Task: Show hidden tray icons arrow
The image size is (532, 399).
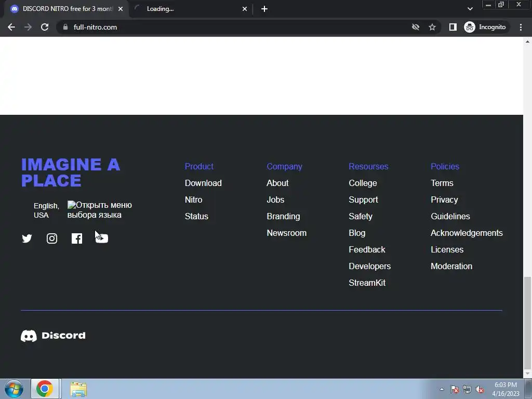Action: coord(442,390)
